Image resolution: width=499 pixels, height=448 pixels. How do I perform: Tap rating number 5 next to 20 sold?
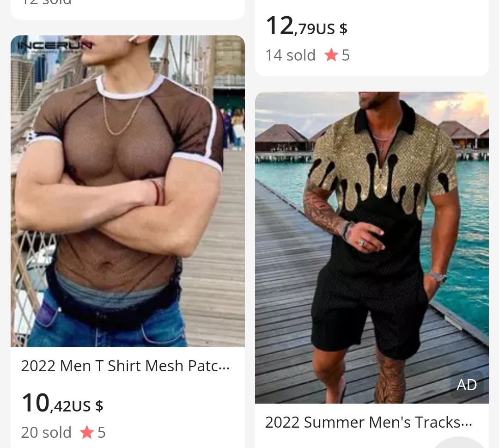point(102,432)
